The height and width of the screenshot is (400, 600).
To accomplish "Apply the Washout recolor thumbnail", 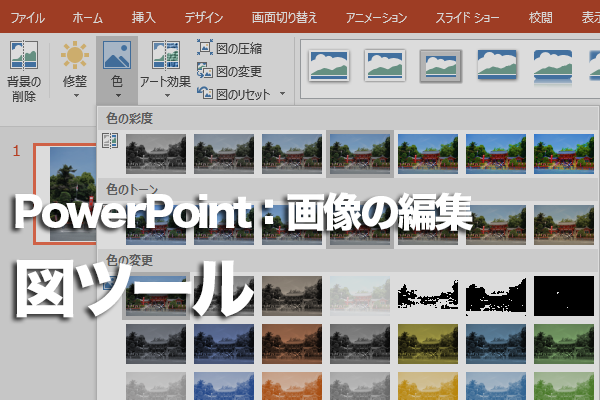I will [x=360, y=296].
